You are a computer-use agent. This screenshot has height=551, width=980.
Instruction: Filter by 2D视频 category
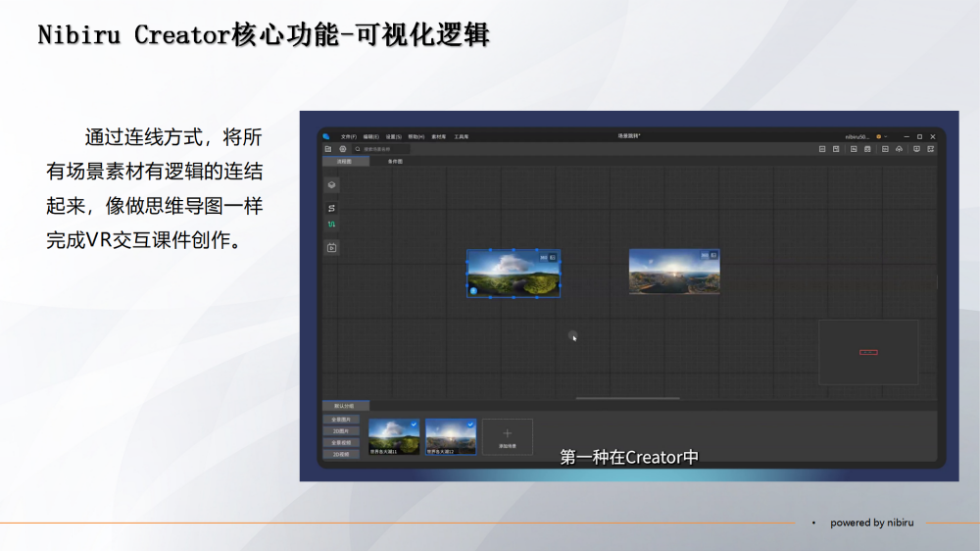click(x=341, y=455)
